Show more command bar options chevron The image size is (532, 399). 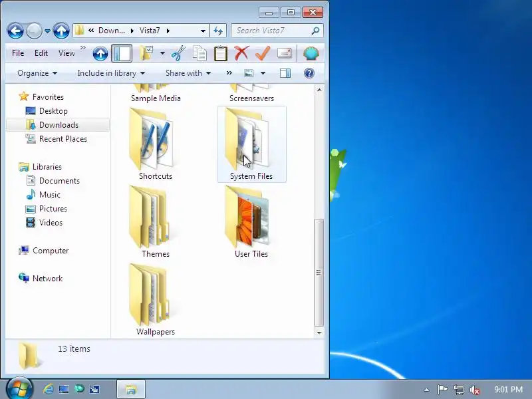(229, 73)
